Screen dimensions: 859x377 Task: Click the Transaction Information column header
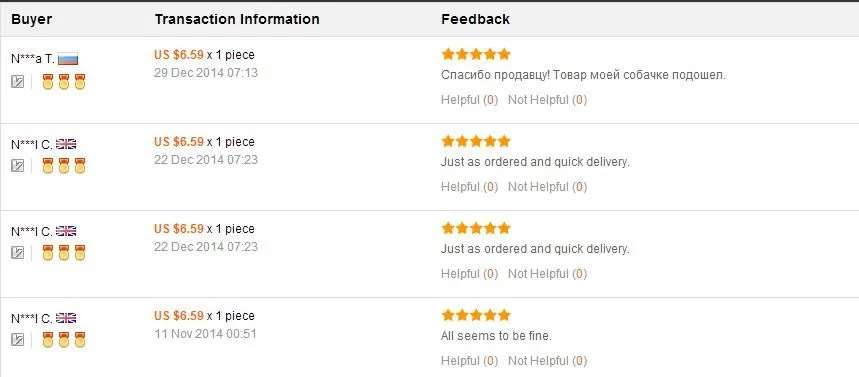coord(237,19)
